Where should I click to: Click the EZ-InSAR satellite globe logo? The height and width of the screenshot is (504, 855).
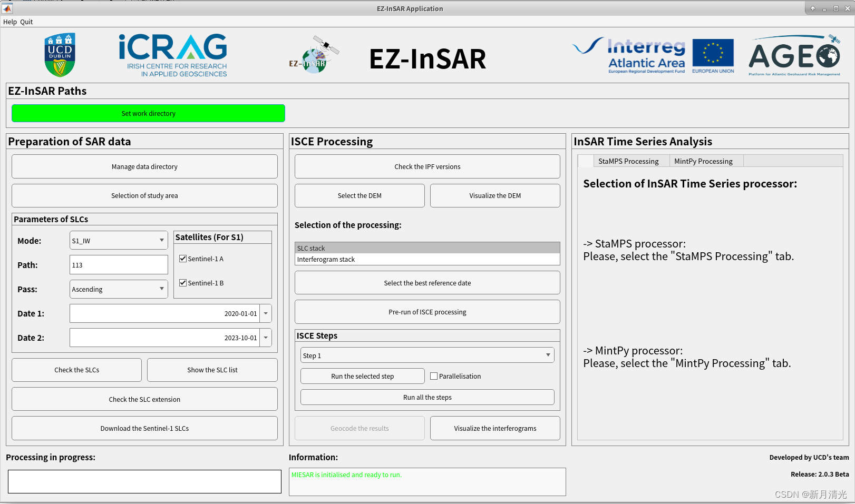(x=314, y=55)
